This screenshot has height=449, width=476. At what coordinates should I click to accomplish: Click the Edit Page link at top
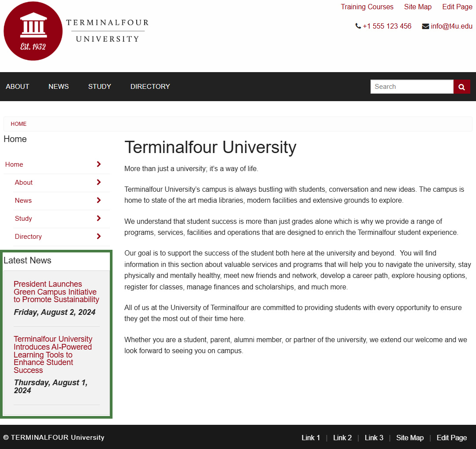click(x=457, y=7)
